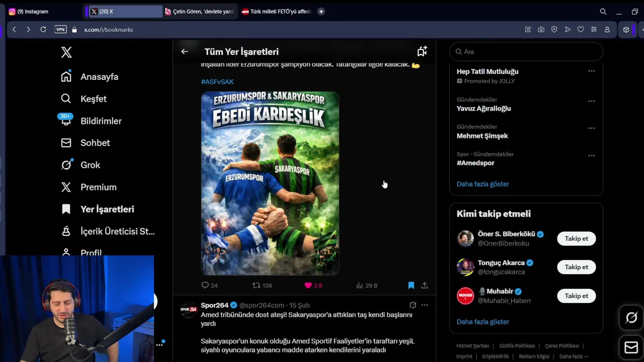Open options for Mehmet Şimşek trend
The image size is (644, 362).
(x=592, y=128)
